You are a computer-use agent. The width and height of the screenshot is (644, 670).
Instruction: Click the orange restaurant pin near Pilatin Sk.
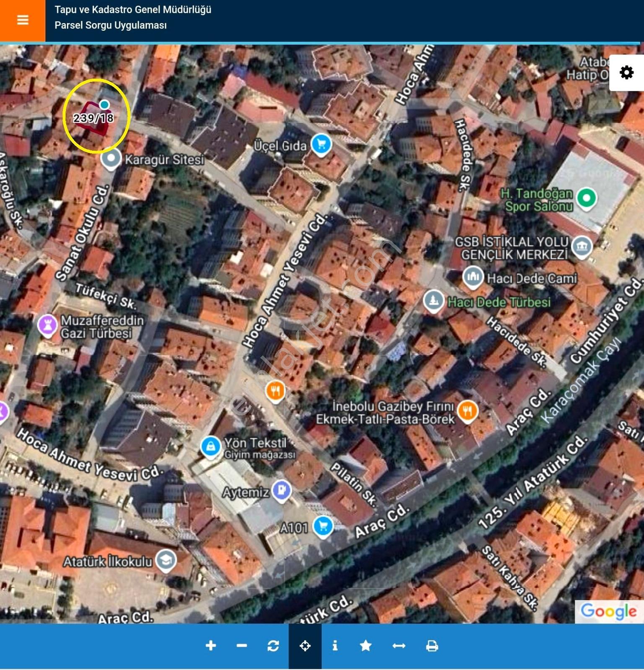[x=275, y=392]
